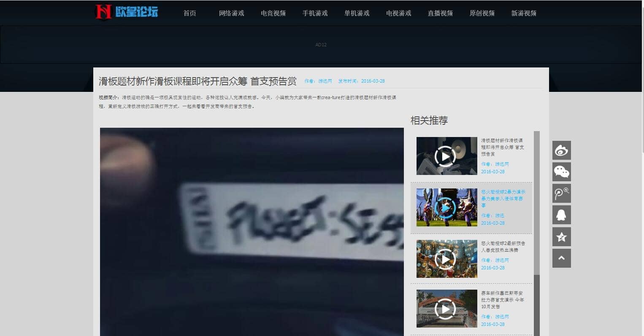Open the related link 滑板题材新作滑板课程即将开启众筹
The image size is (644, 336).
coord(503,147)
